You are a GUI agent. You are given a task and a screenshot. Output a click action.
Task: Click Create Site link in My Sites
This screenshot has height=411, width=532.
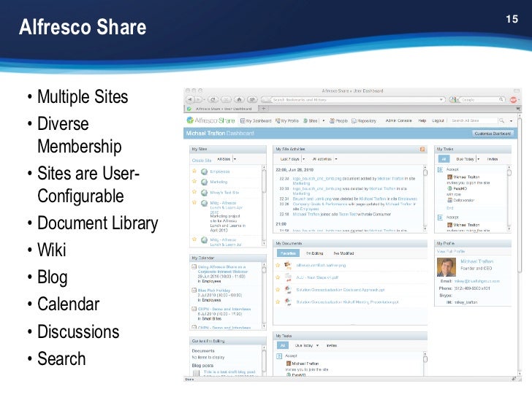click(x=202, y=161)
